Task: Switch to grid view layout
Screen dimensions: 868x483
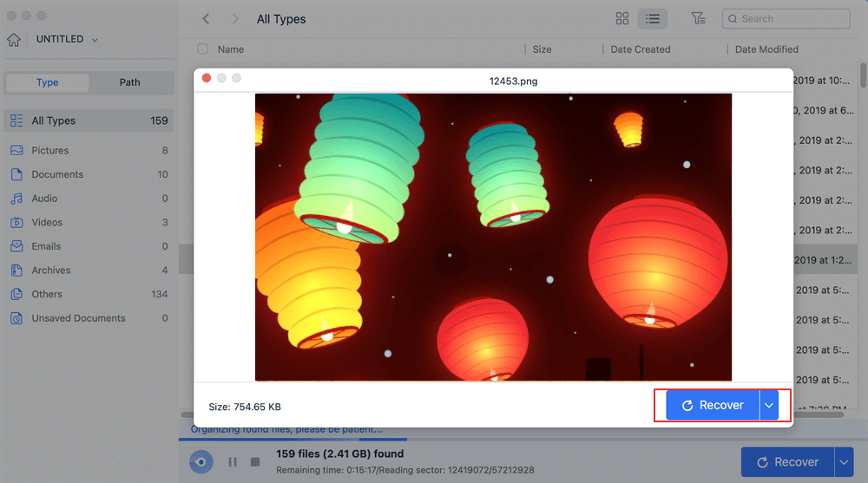Action: pyautogui.click(x=622, y=18)
